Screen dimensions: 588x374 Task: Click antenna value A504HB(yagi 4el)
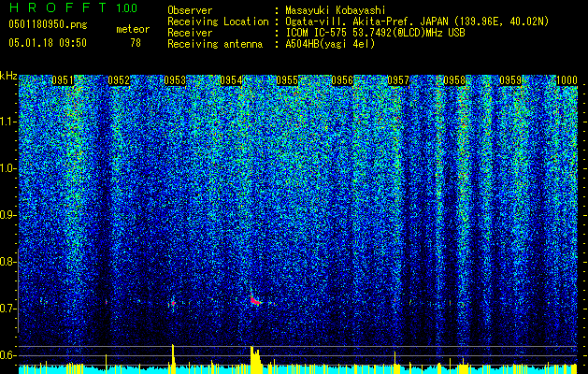(330, 44)
